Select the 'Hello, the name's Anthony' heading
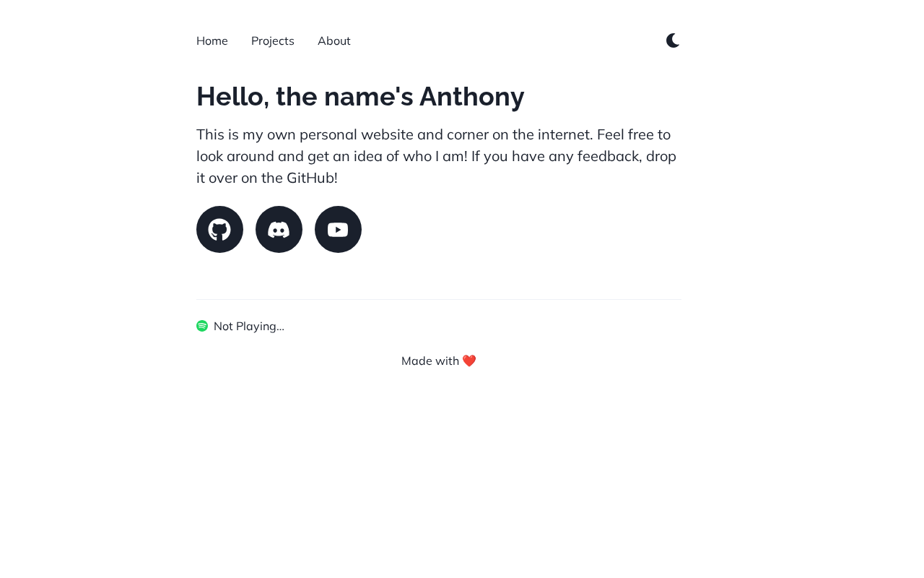Image resolution: width=924 pixels, height=578 pixels. click(x=360, y=97)
